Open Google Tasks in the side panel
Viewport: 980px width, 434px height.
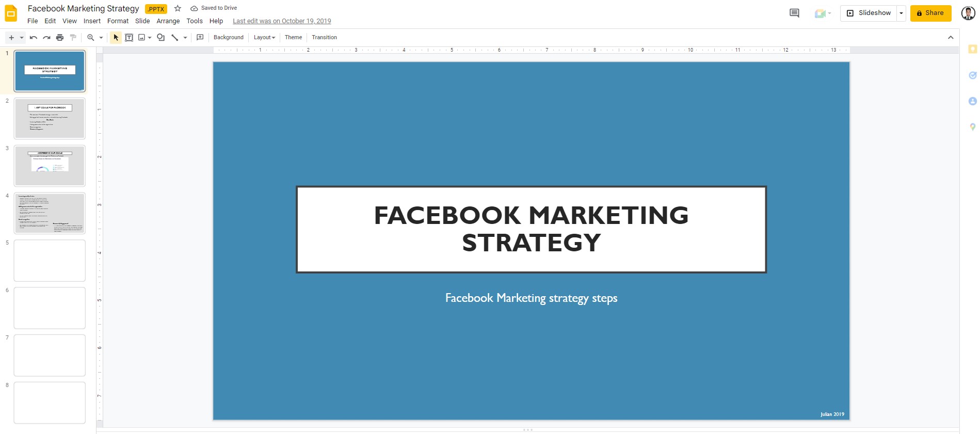(973, 75)
